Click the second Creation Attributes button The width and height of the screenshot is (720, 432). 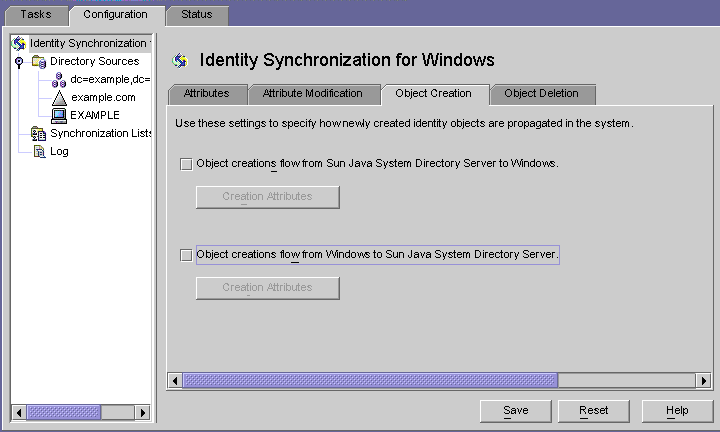tap(268, 288)
